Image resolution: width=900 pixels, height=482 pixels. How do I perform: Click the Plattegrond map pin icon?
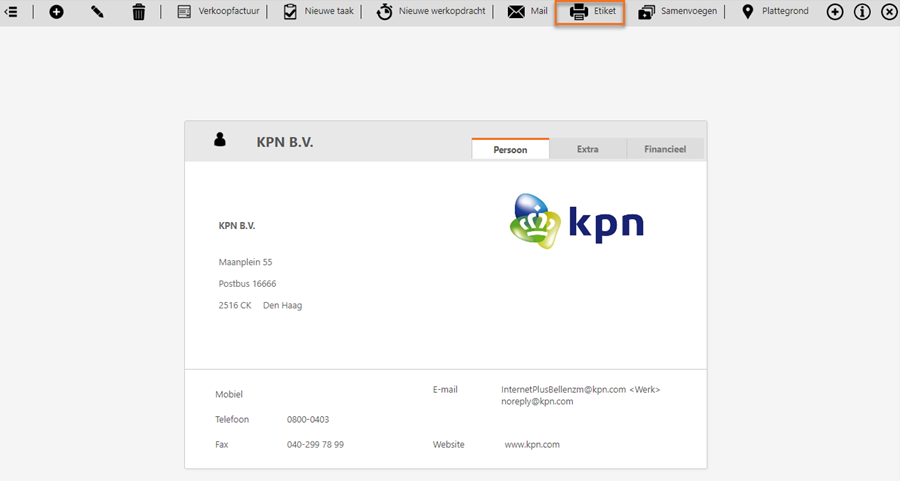point(747,11)
